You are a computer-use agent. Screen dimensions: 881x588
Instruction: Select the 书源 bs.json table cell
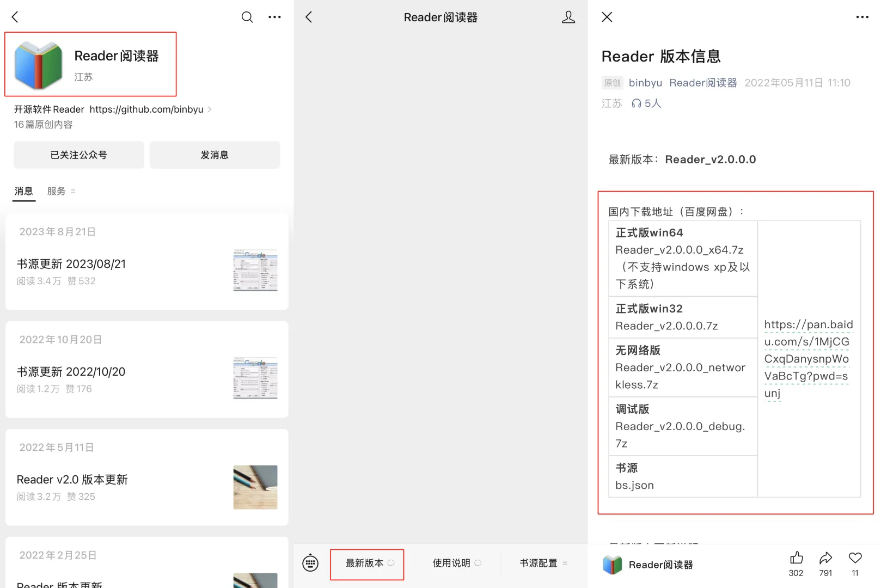[x=683, y=476]
